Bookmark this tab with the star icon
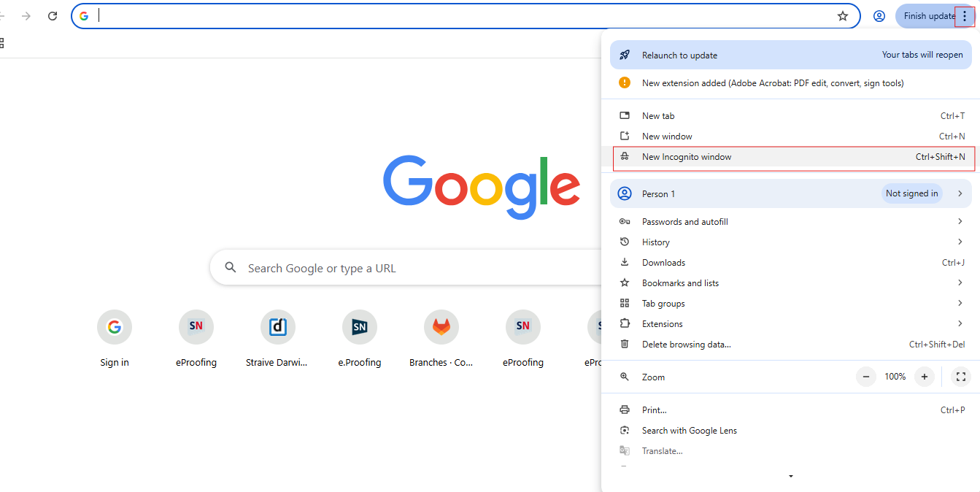This screenshot has width=980, height=492. [843, 16]
